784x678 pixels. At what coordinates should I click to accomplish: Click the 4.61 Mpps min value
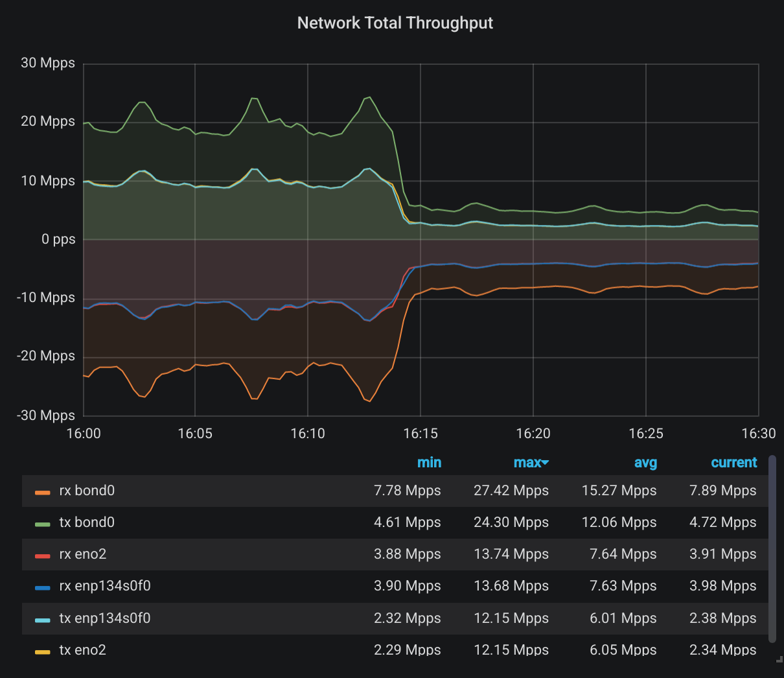pyautogui.click(x=408, y=522)
